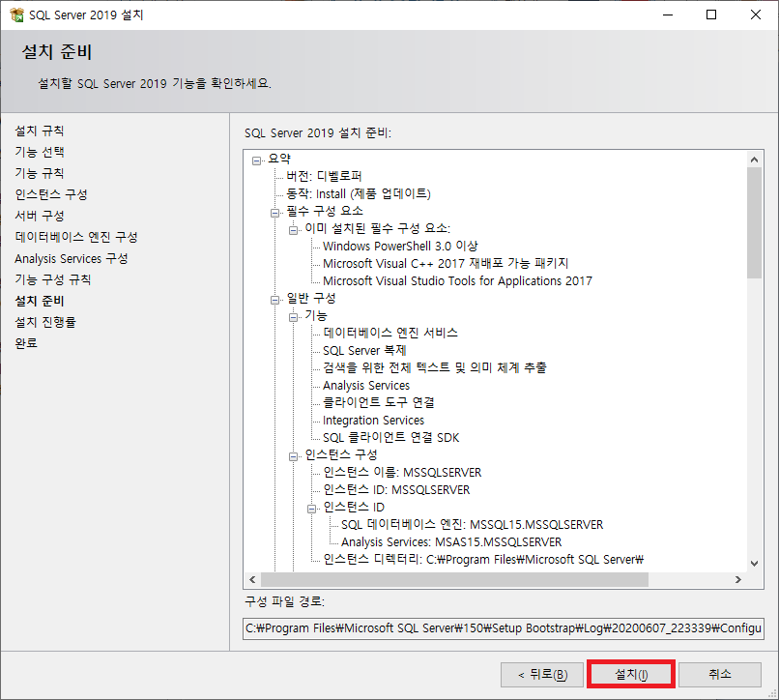Select 검색을 위한 전체 텍스트 row

[435, 367]
